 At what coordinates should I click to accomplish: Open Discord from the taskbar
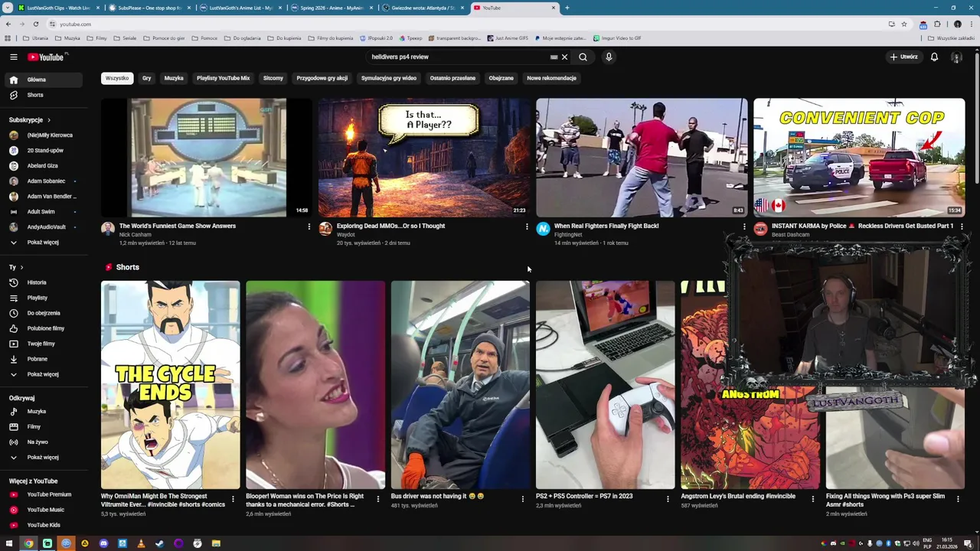[x=103, y=543]
